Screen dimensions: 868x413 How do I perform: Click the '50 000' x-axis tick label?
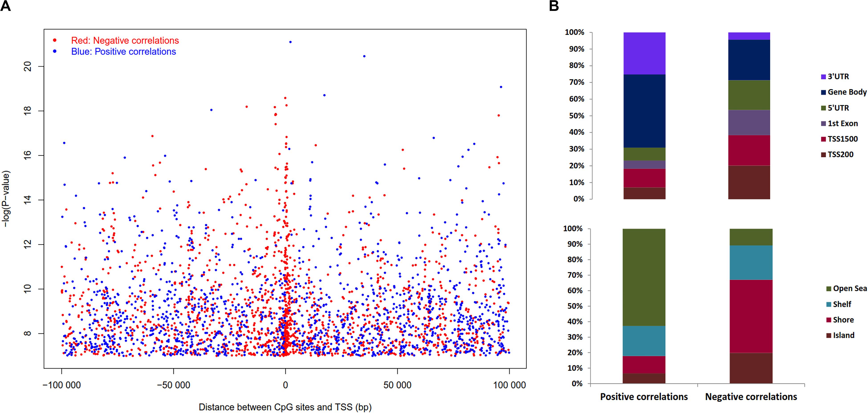[397, 385]
